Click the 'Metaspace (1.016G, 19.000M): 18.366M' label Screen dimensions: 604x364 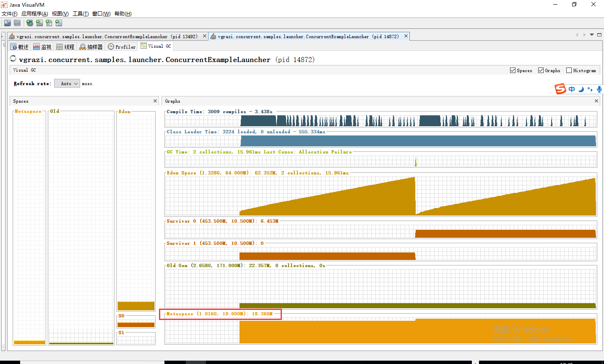pyautogui.click(x=219, y=314)
